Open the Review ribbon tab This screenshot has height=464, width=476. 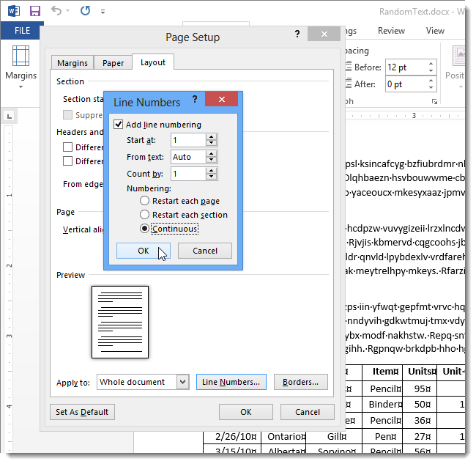pos(391,31)
